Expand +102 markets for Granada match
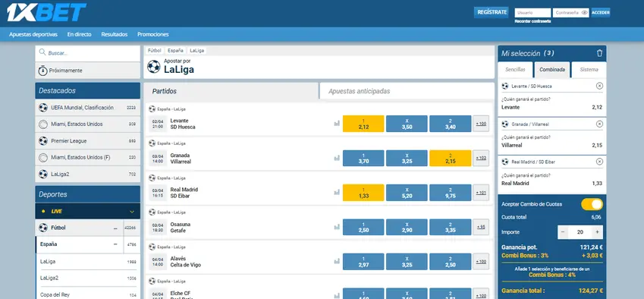 481,158
